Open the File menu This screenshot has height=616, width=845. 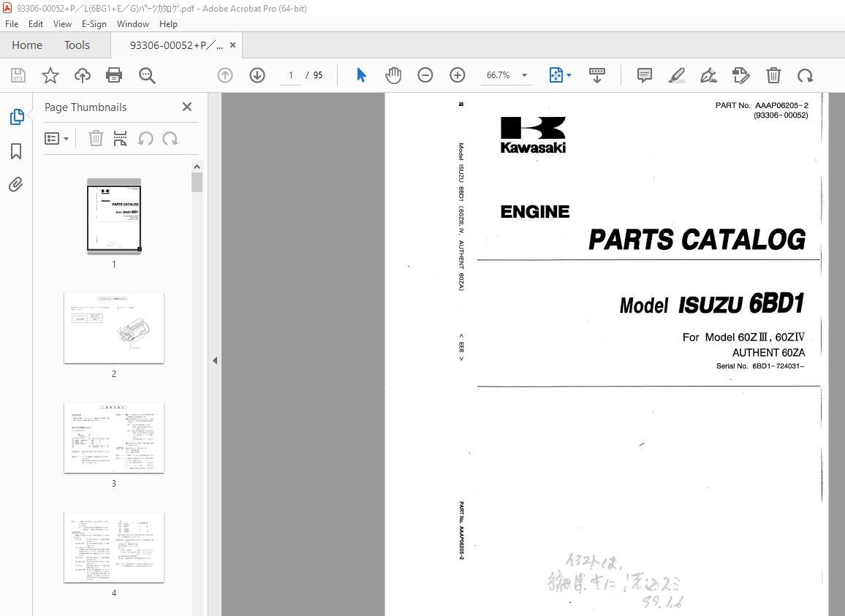coord(11,23)
